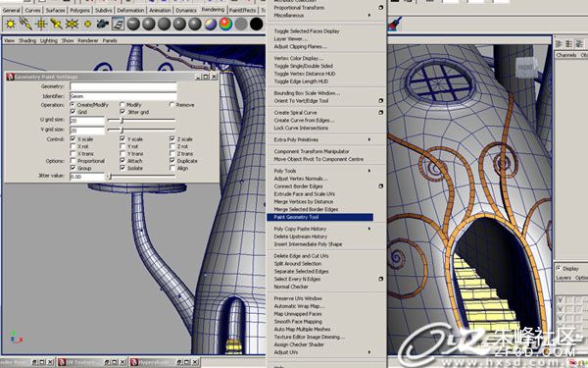Toggle the Duplicate option checkbox
588x368 pixels.
172,161
